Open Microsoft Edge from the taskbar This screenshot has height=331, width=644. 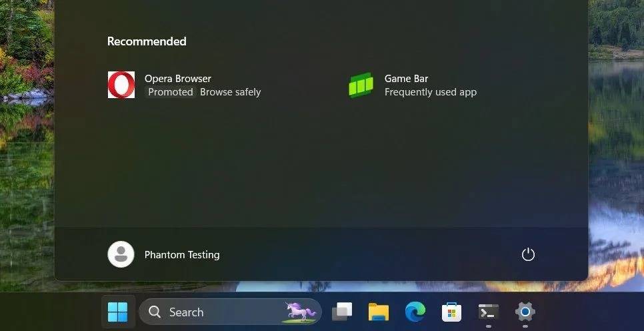tap(415, 312)
